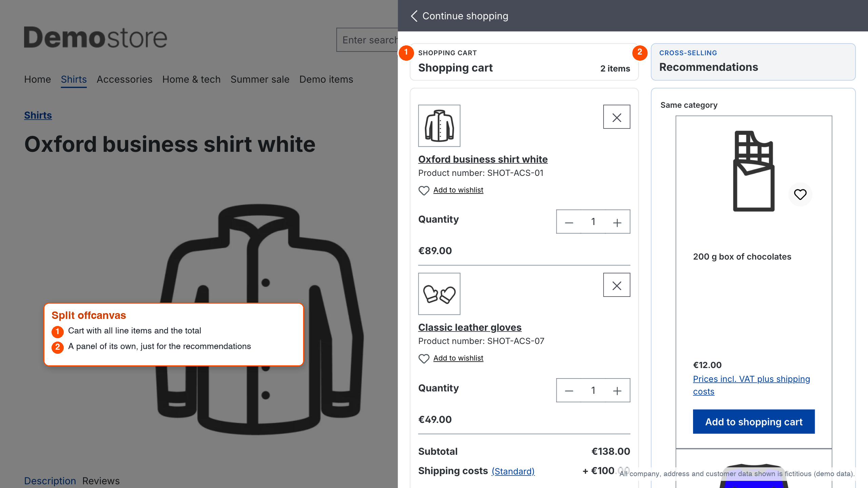The image size is (868, 488).
Task: Open Prices incl. VAT plus shipping costs link
Action: 751,385
